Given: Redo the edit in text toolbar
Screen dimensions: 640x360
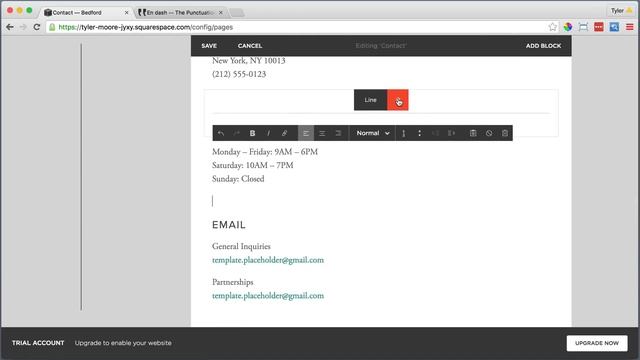Looking at the screenshot, I should 236,133.
